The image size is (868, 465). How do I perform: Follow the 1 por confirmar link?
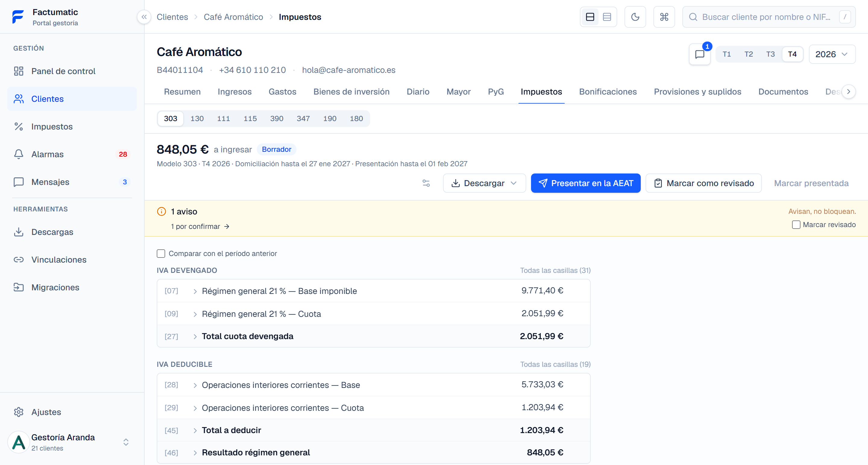point(200,226)
